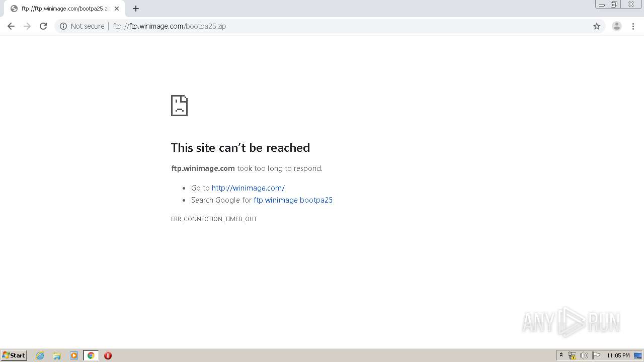The width and height of the screenshot is (644, 362).
Task: Click the Show desktop tray icon
Action: click(638, 355)
